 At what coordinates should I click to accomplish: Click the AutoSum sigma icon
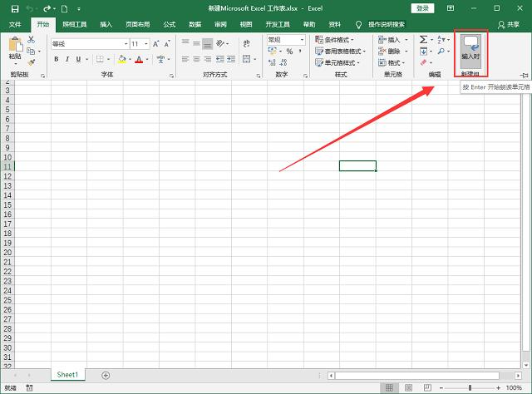[423, 39]
